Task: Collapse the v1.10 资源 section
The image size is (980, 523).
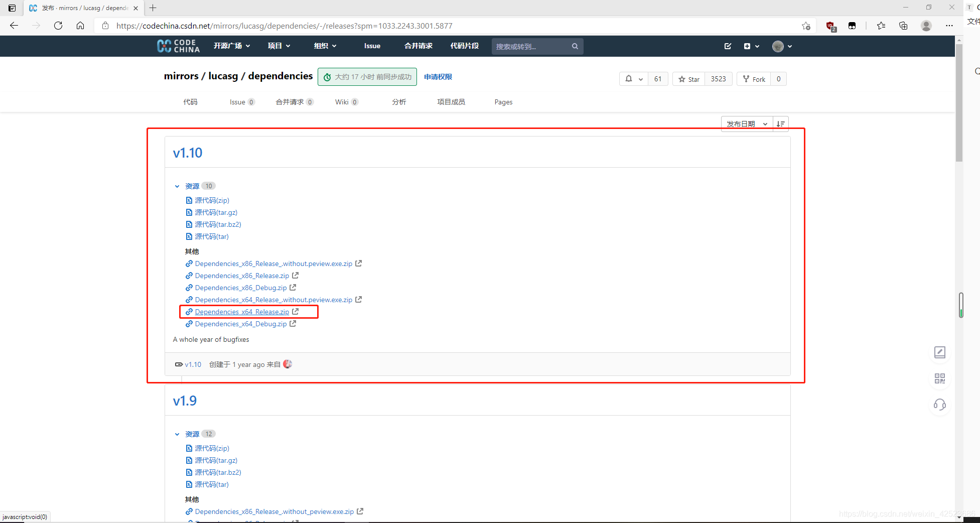Action: (x=177, y=186)
